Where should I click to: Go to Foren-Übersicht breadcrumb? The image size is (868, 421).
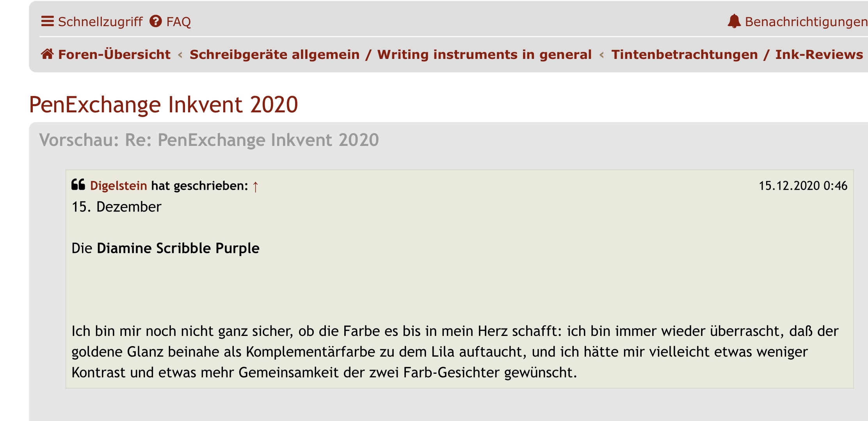(x=114, y=54)
